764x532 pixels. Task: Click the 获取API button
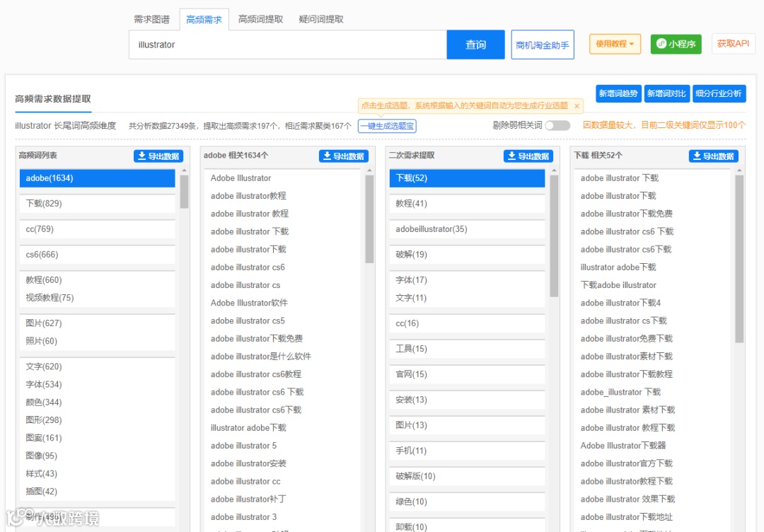coord(733,44)
